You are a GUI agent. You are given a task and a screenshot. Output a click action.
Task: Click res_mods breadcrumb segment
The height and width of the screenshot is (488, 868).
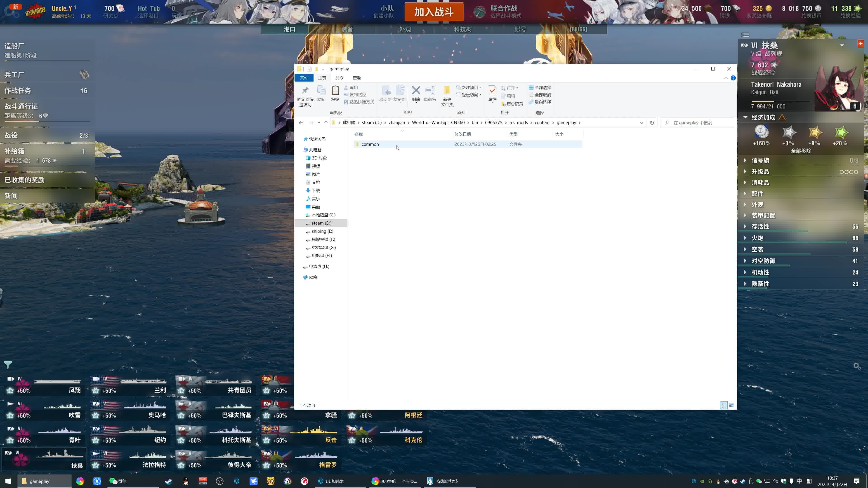pos(519,123)
